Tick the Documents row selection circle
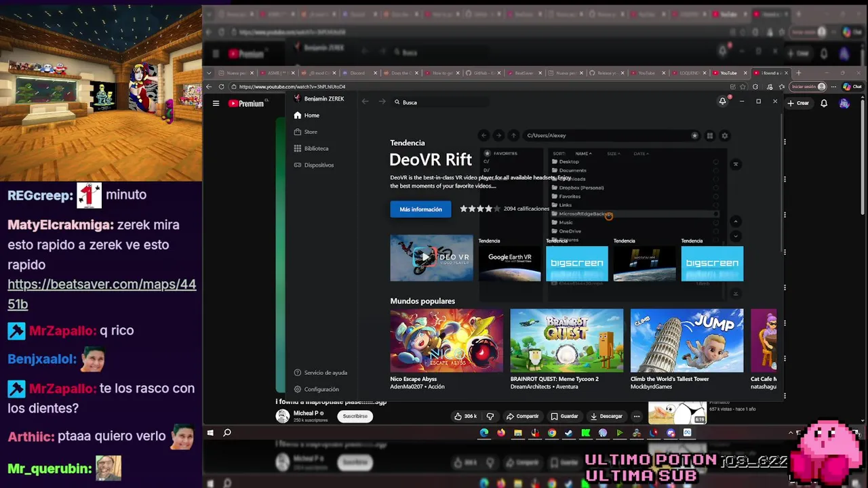Viewport: 868px width, 488px height. tap(715, 171)
